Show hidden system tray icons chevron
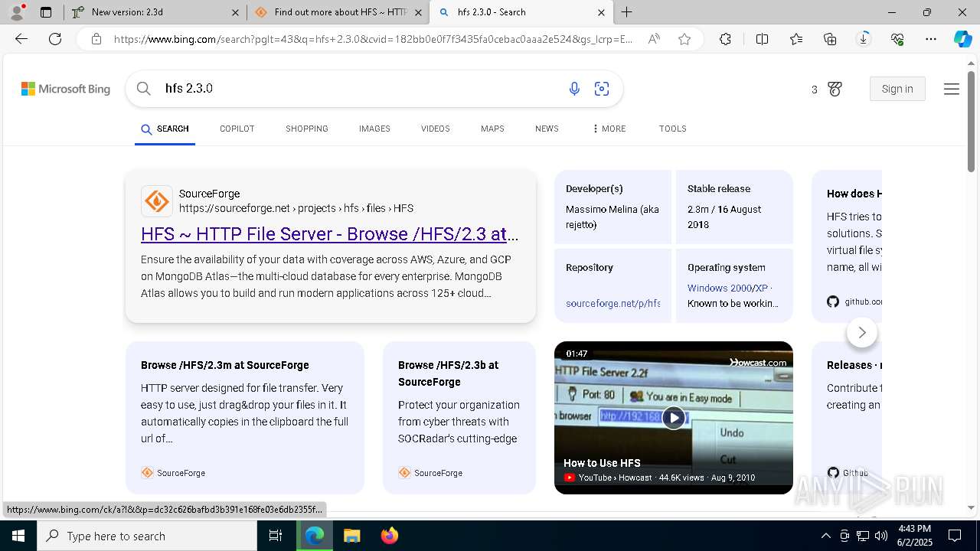This screenshot has height=551, width=980. (825, 536)
